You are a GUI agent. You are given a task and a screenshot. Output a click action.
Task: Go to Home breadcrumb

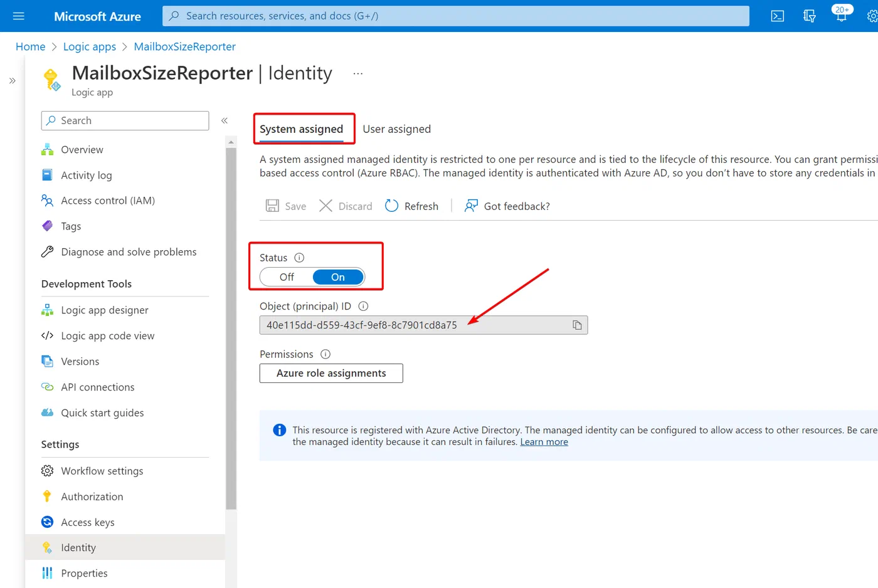click(x=31, y=46)
